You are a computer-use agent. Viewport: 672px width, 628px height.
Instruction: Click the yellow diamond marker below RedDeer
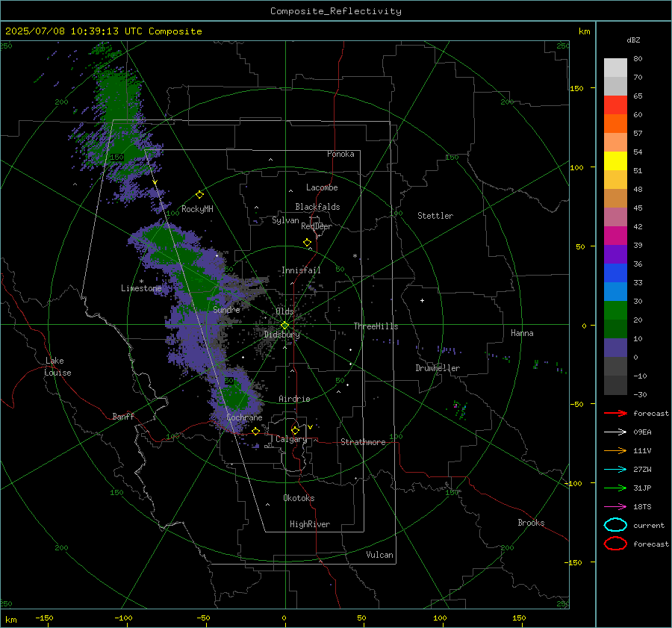pyautogui.click(x=307, y=243)
